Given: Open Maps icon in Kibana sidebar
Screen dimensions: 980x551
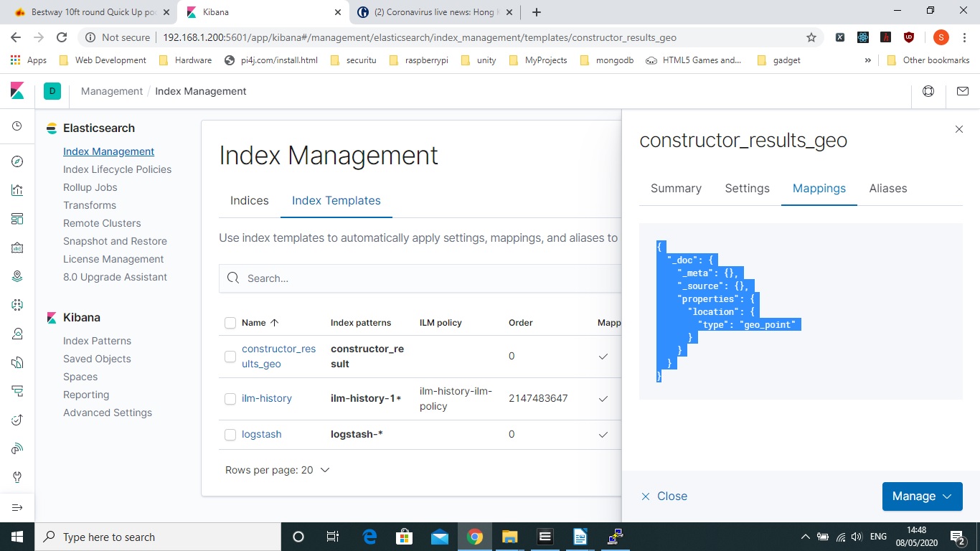Looking at the screenshot, I should click(x=17, y=276).
